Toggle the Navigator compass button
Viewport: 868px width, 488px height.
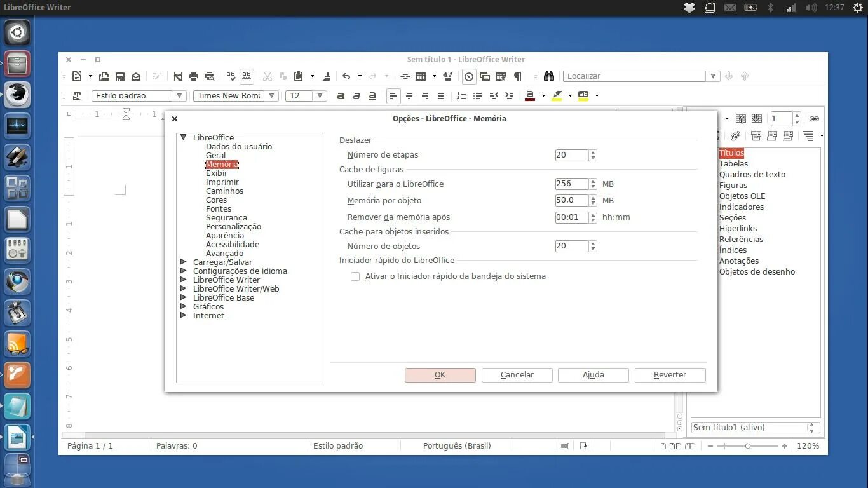pyautogui.click(x=469, y=76)
